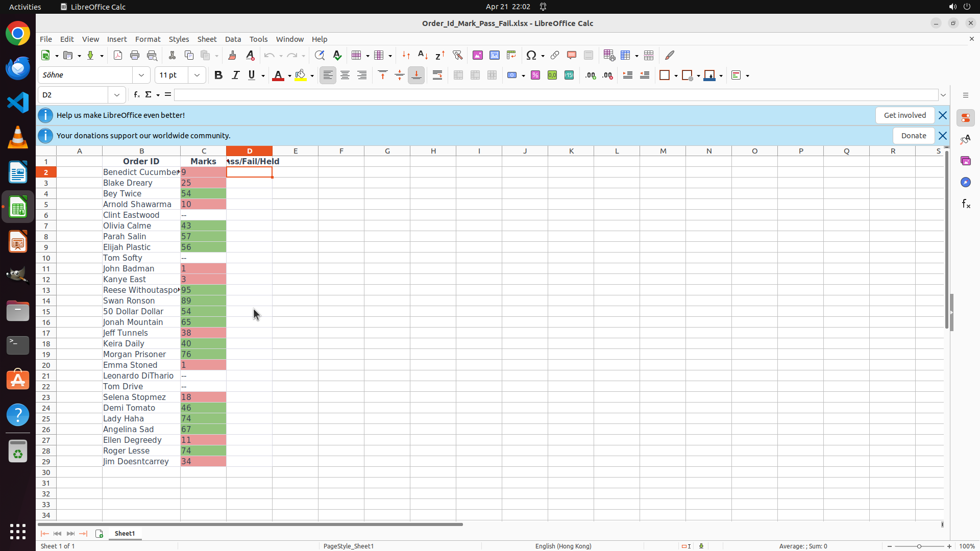The width and height of the screenshot is (980, 551).
Task: Open the sidebar Navigator compass icon
Action: (x=965, y=182)
